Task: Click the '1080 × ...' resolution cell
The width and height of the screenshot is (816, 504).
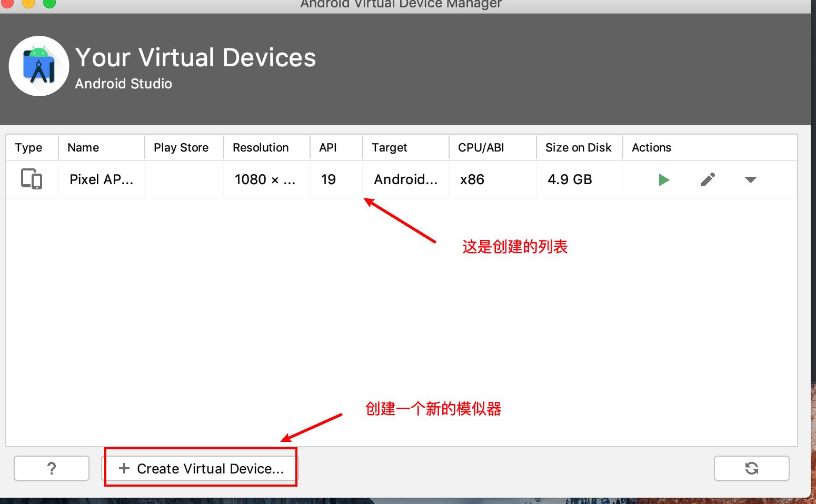Action: pos(267,179)
